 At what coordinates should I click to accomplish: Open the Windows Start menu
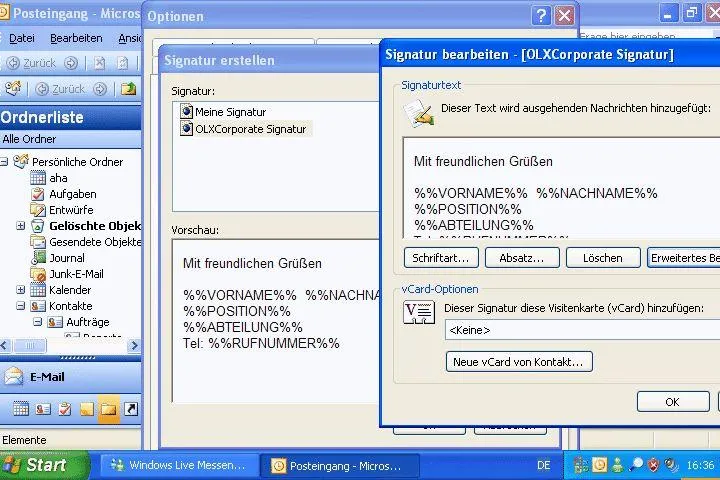click(45, 465)
